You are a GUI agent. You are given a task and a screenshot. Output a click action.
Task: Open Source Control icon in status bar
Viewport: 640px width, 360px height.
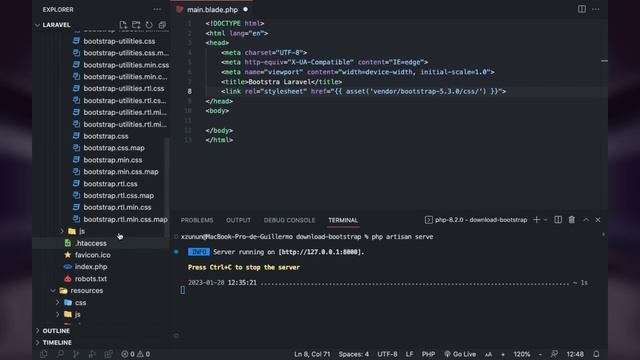coord(76,354)
